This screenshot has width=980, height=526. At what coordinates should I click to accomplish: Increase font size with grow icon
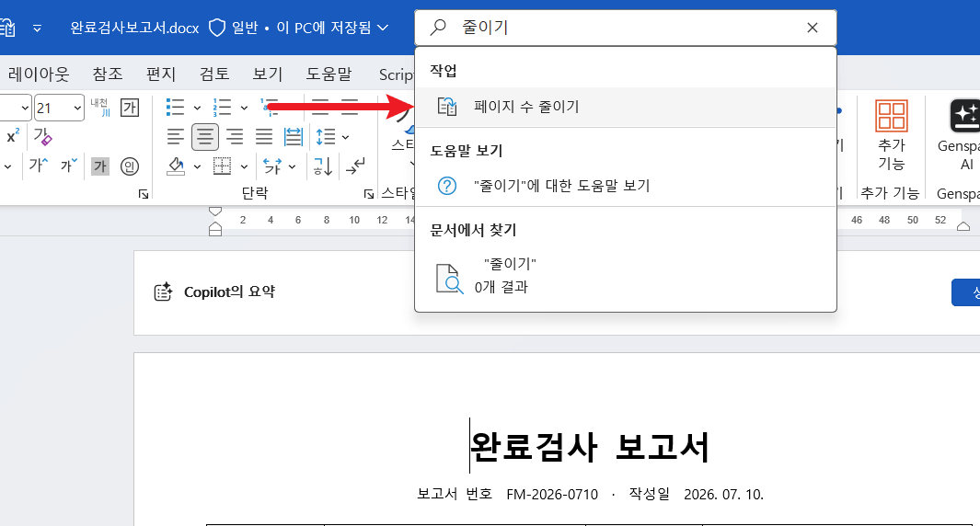38,166
